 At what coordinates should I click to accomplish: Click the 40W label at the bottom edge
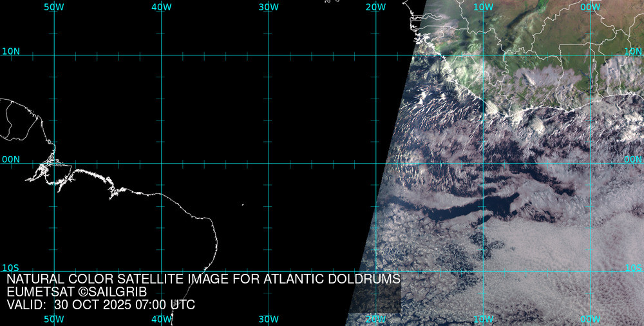[x=161, y=319]
